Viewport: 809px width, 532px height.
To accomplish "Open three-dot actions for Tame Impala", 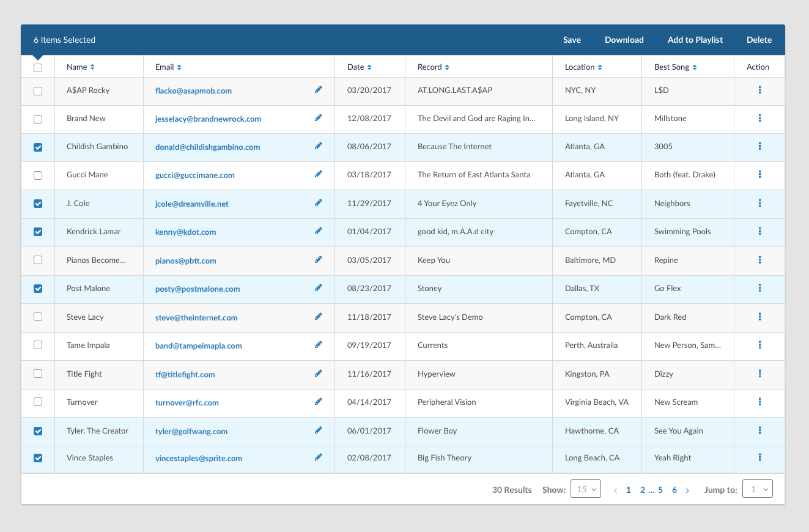I will (x=759, y=345).
